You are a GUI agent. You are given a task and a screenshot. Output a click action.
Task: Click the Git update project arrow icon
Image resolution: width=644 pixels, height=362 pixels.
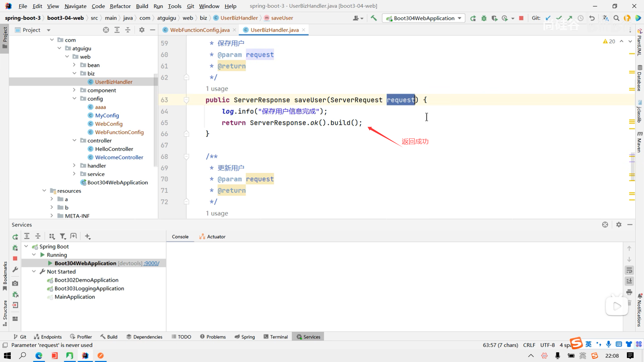[548, 18]
